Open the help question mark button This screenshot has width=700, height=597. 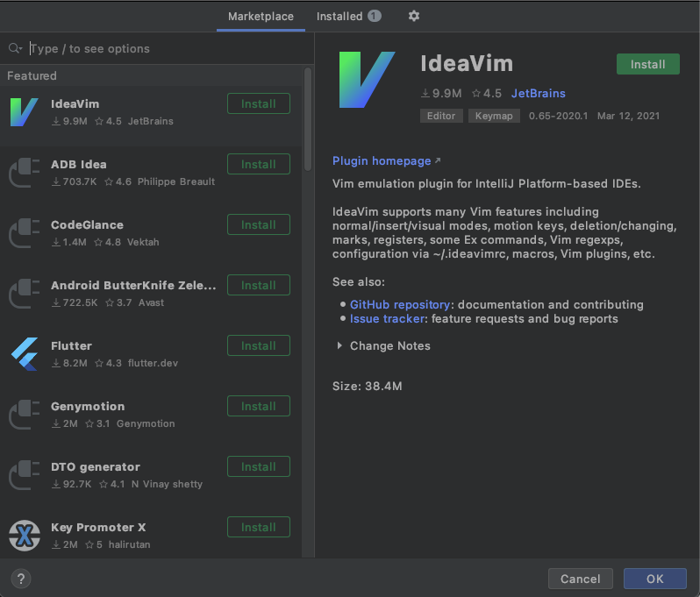21,579
